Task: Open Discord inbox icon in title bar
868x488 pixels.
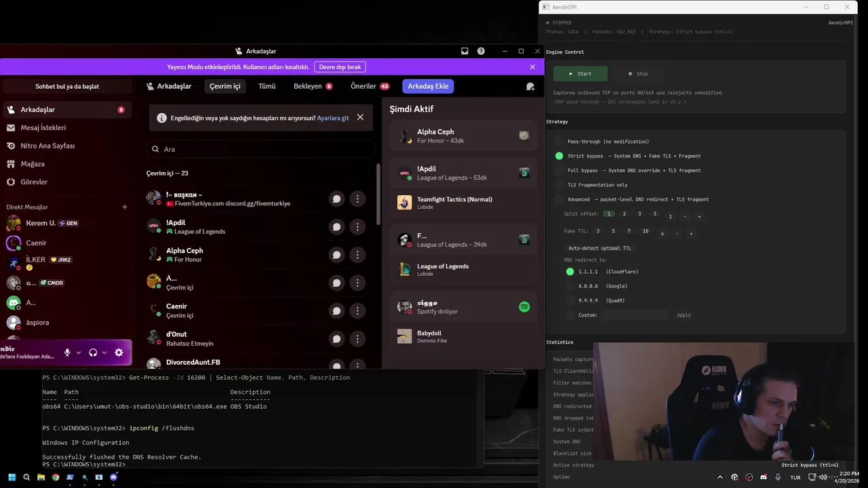Action: (x=465, y=51)
